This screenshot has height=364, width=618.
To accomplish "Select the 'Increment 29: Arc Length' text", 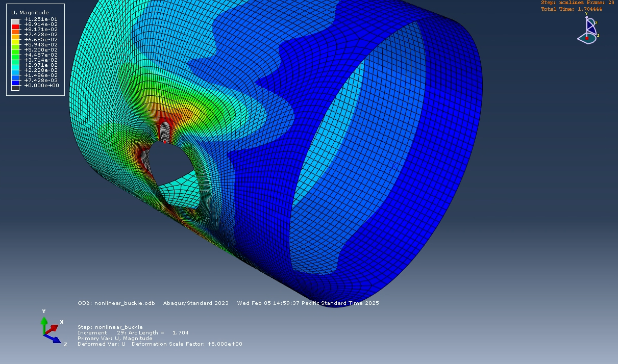I will coord(133,332).
